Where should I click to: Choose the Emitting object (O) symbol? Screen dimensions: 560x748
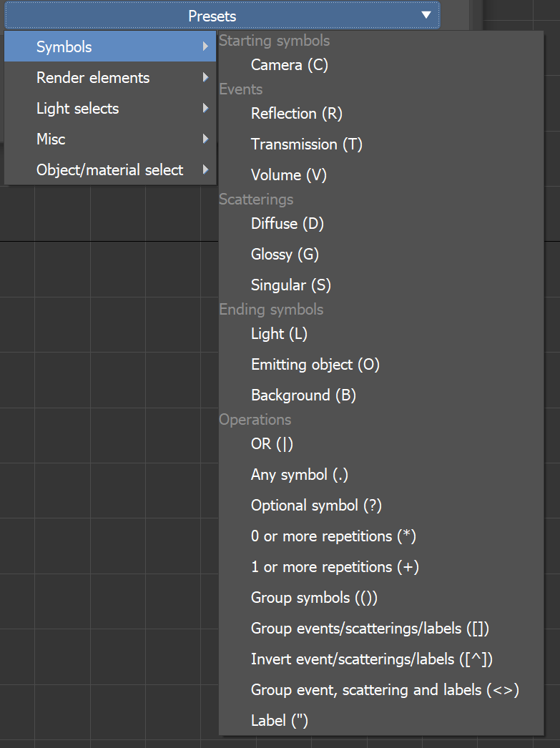pyautogui.click(x=315, y=364)
